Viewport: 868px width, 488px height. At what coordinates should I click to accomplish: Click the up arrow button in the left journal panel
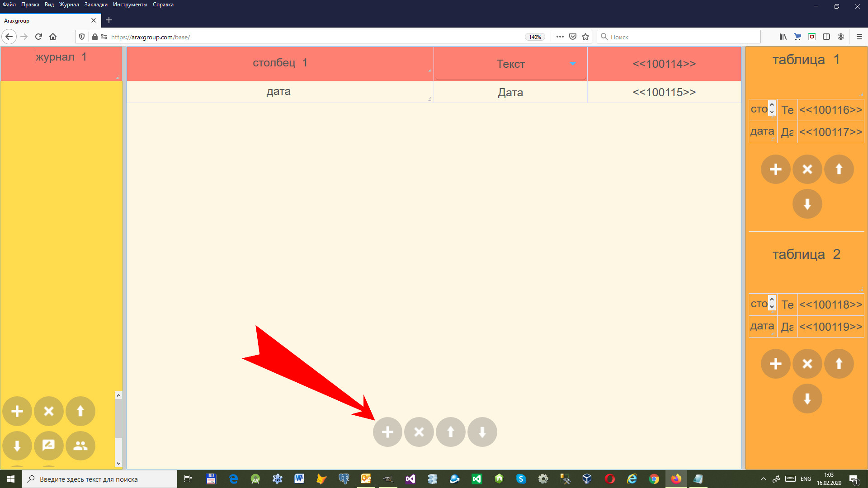pos(80,411)
